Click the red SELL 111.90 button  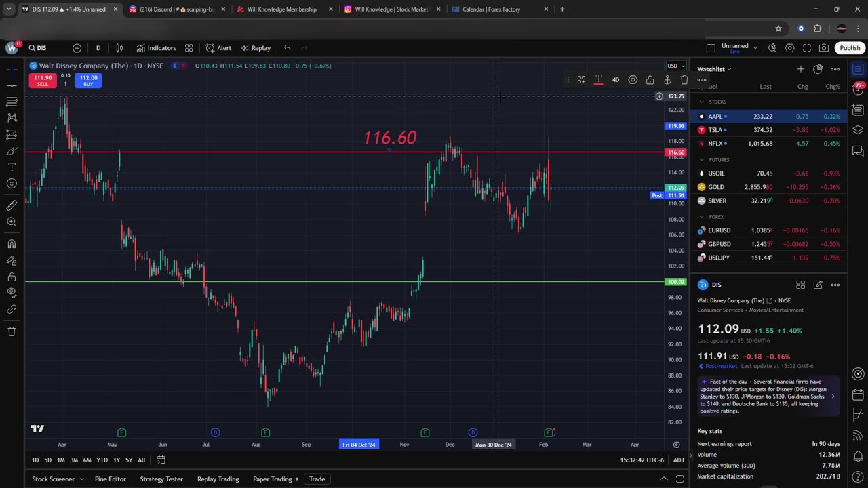pyautogui.click(x=43, y=81)
